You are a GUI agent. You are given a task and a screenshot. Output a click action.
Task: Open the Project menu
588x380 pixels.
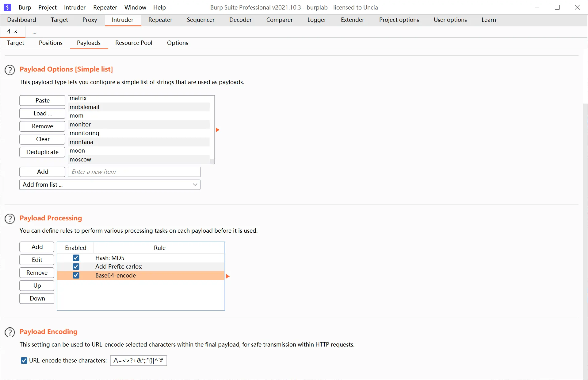[x=48, y=7]
